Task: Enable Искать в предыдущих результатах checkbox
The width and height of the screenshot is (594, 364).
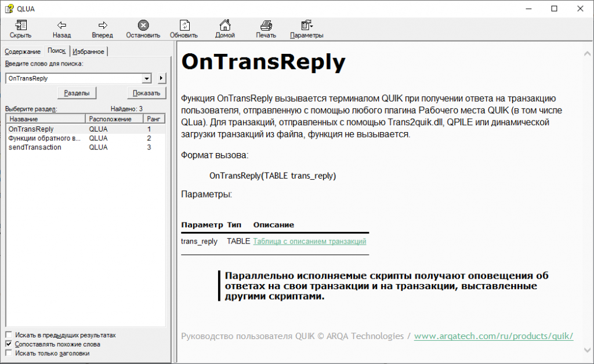Action: click(9, 335)
